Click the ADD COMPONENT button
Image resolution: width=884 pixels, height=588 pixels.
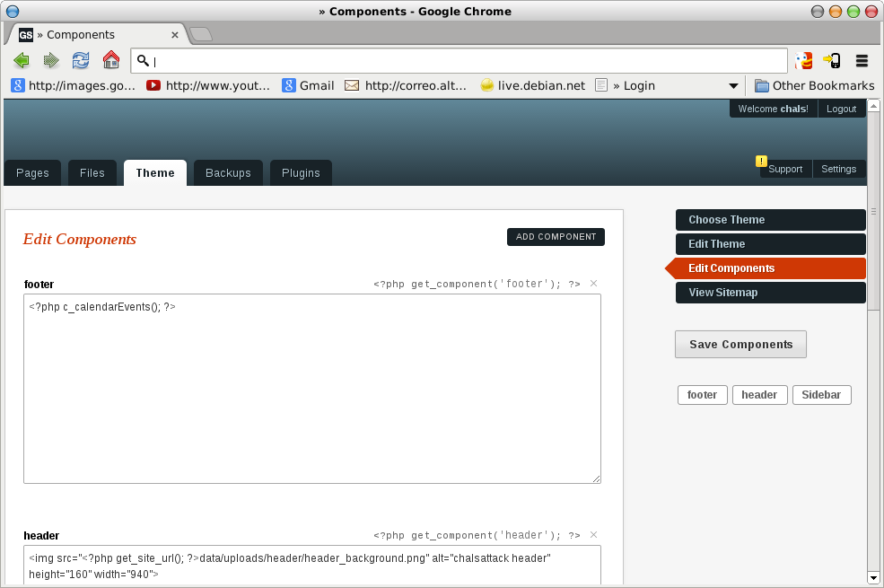[x=556, y=237]
